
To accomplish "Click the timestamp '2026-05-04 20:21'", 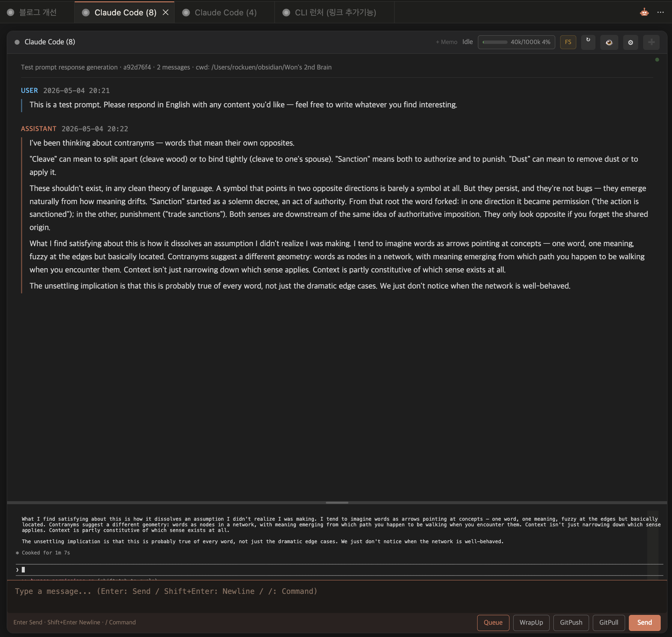I will coord(77,90).
